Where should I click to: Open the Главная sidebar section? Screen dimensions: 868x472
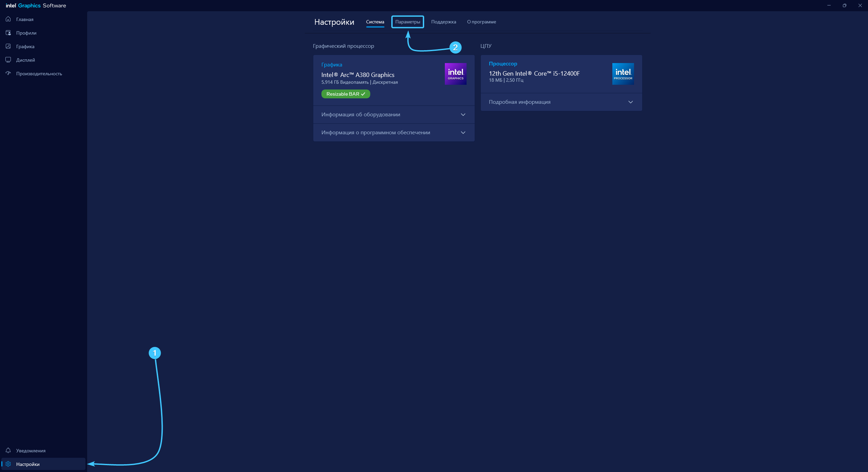(43, 19)
